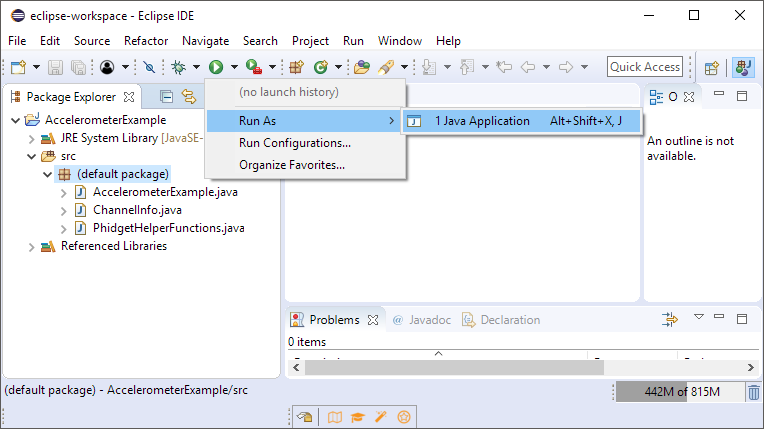Click the Back navigation arrow

(528, 67)
